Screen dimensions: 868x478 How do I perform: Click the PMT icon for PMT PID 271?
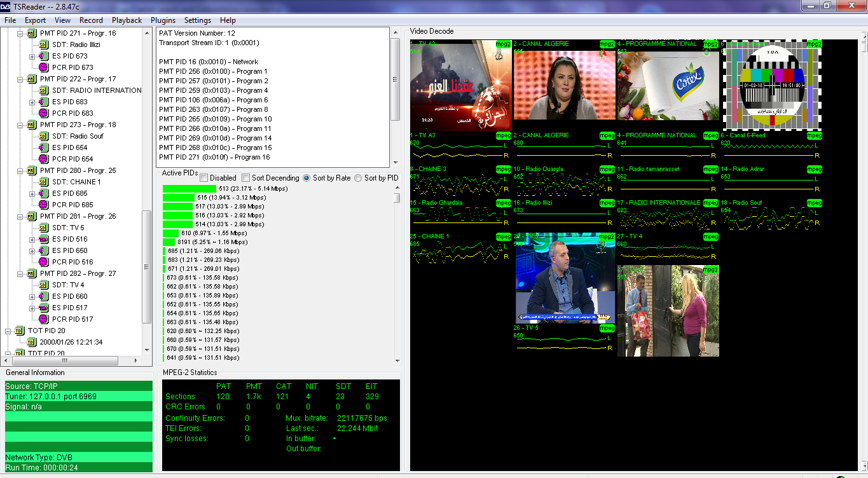coord(32,33)
